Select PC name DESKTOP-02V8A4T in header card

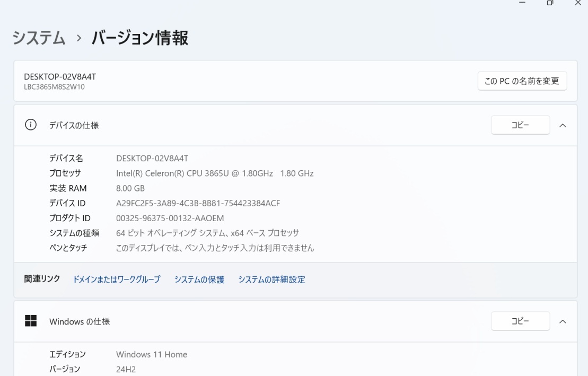click(60, 77)
